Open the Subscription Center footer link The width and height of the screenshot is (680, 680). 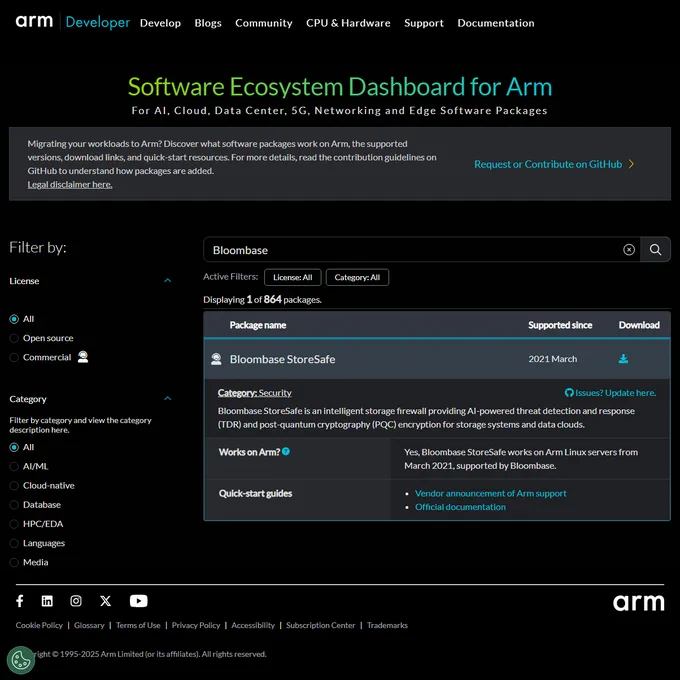point(320,625)
